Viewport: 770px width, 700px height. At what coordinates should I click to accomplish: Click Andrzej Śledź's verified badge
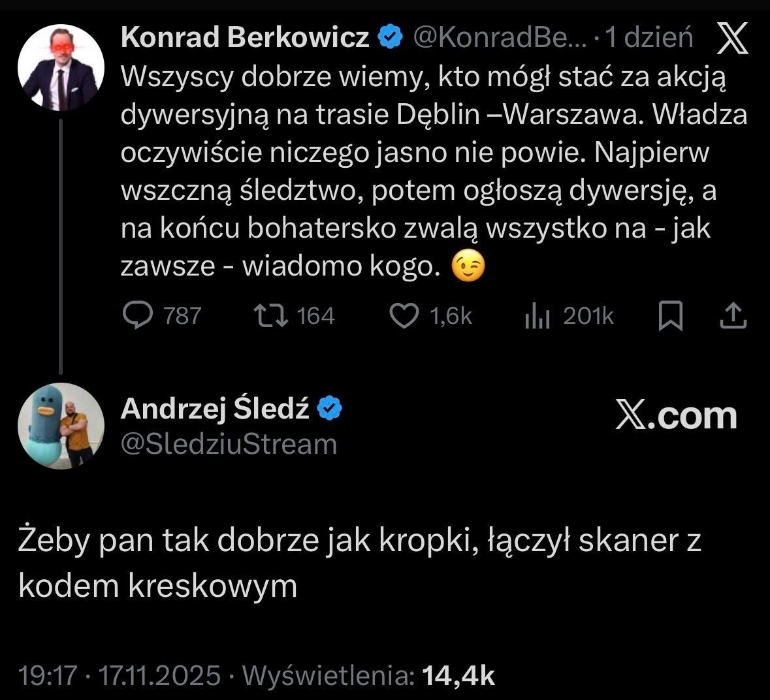click(329, 409)
